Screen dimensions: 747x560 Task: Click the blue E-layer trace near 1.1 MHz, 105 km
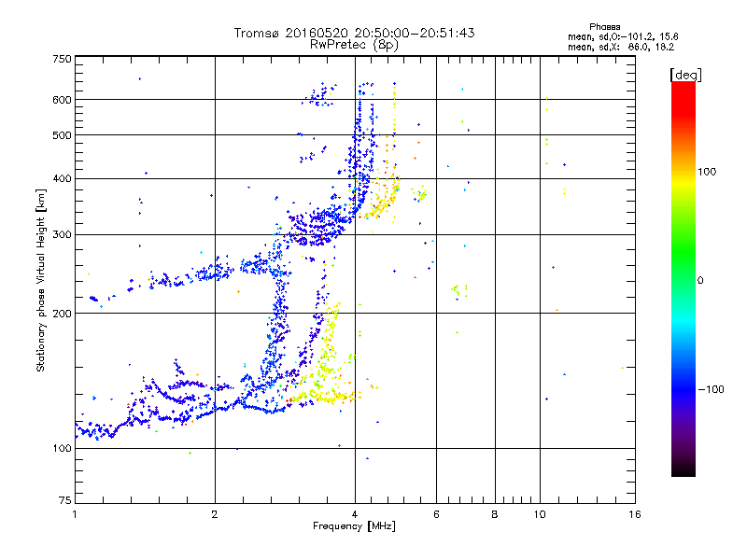(x=95, y=431)
